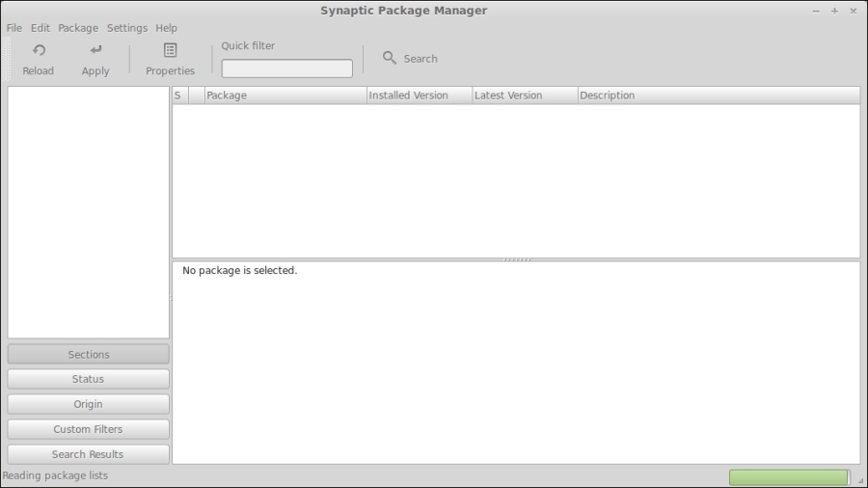868x488 pixels.
Task: Click the Search magnifier button
Action: coord(410,59)
